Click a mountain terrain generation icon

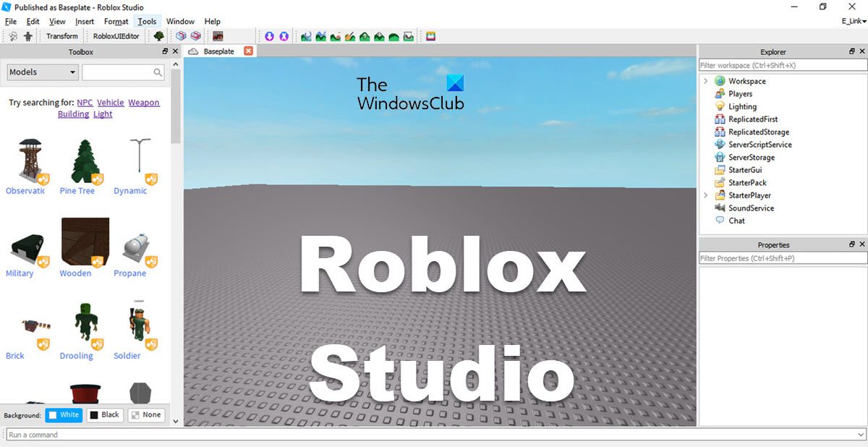(x=320, y=36)
